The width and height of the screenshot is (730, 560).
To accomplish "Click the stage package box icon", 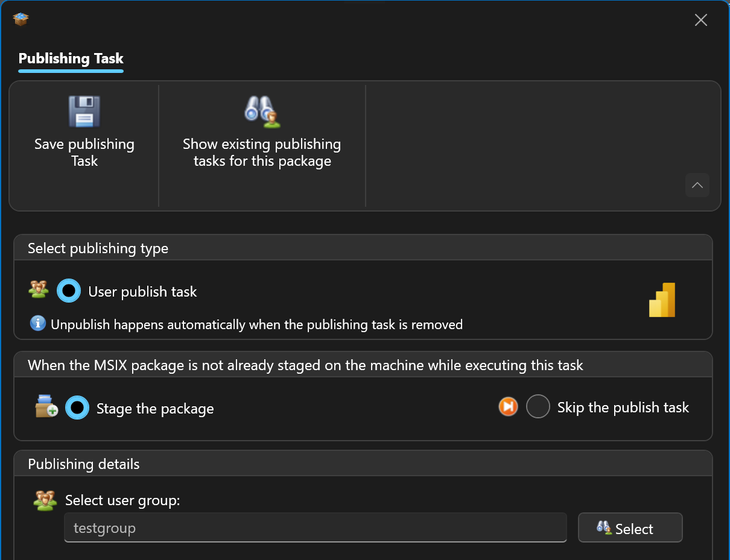I will pos(46,407).
